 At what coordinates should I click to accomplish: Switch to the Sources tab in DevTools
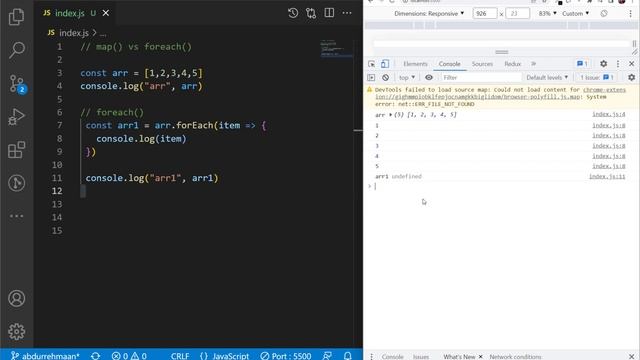click(x=482, y=64)
